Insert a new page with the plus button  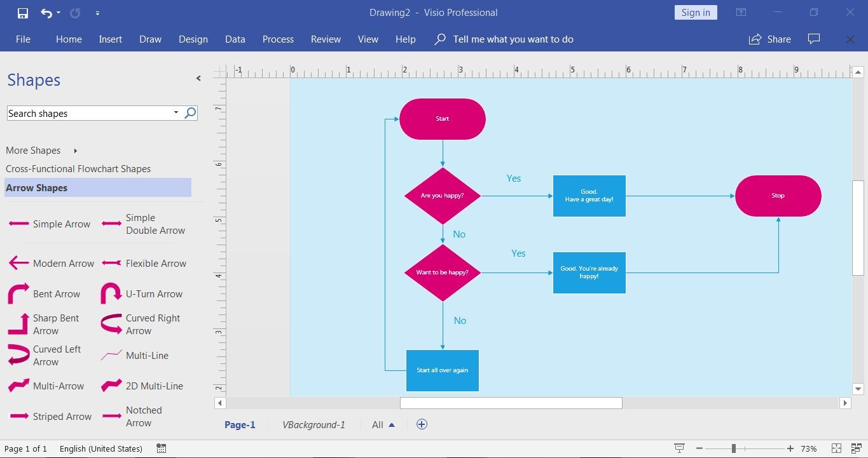(422, 424)
